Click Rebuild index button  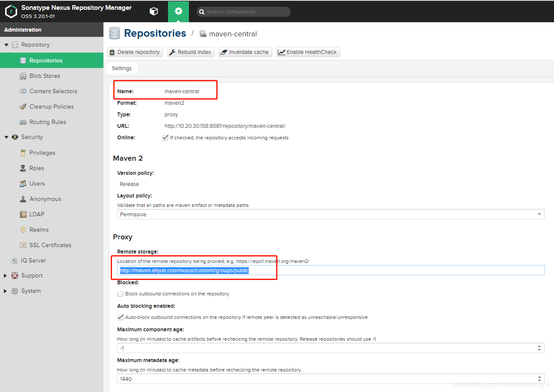coord(191,52)
